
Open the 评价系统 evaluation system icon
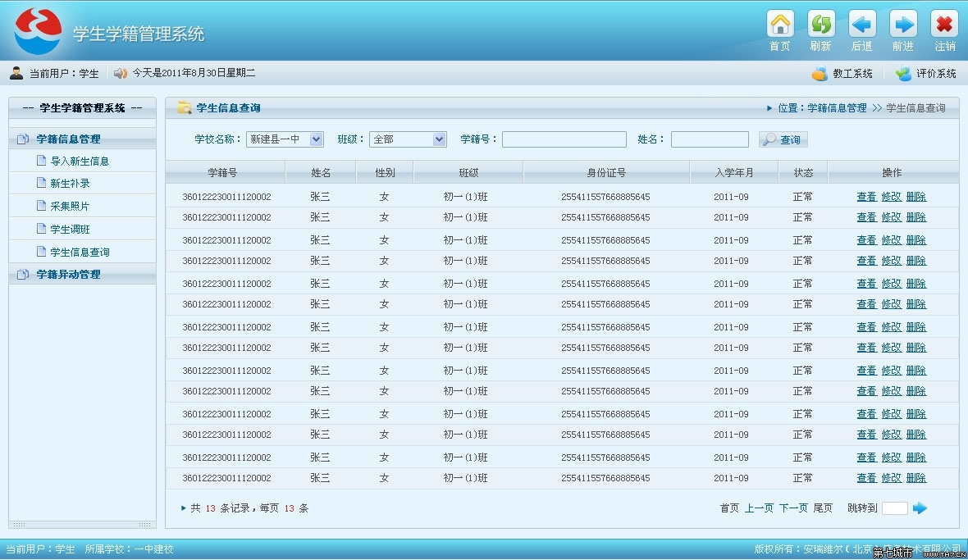coord(903,73)
